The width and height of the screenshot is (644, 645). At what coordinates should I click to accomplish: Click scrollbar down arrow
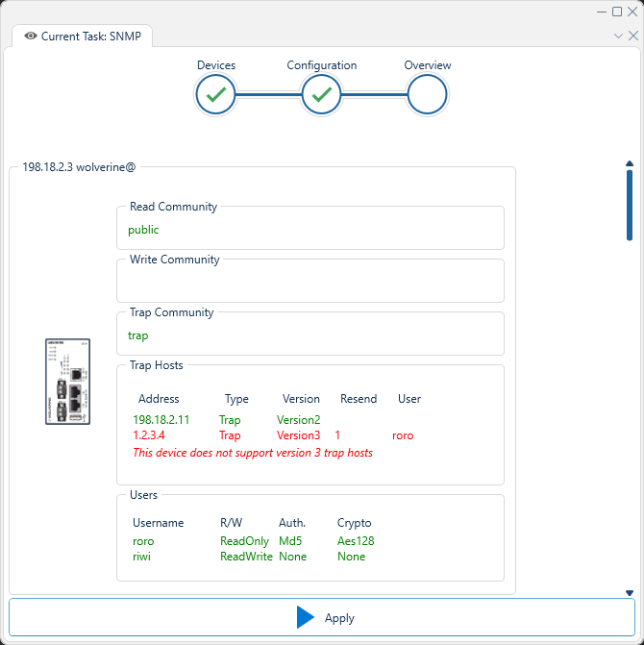coord(630,593)
